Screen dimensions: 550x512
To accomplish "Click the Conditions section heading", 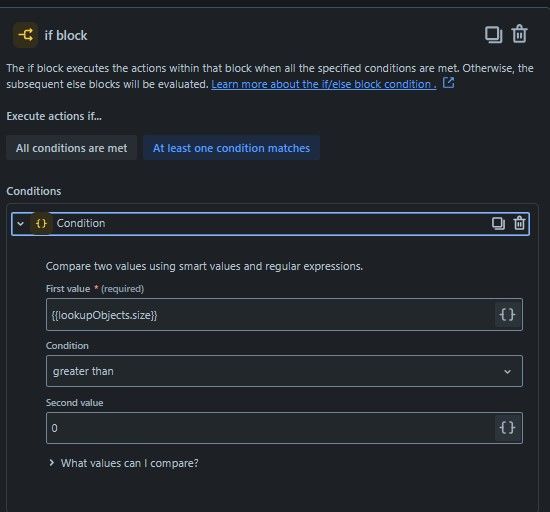I will tap(34, 191).
